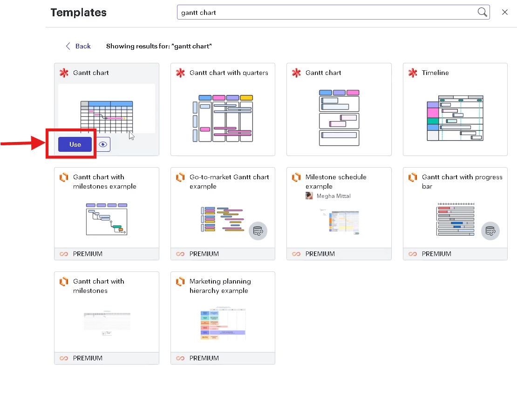
Task: Preview the Gantt chart template with the eye icon
Action: [x=103, y=144]
